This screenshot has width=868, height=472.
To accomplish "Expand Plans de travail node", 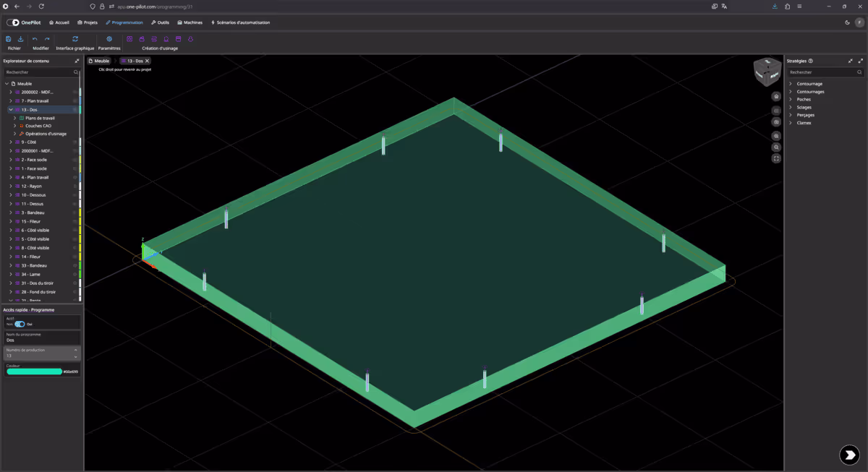I will point(15,118).
